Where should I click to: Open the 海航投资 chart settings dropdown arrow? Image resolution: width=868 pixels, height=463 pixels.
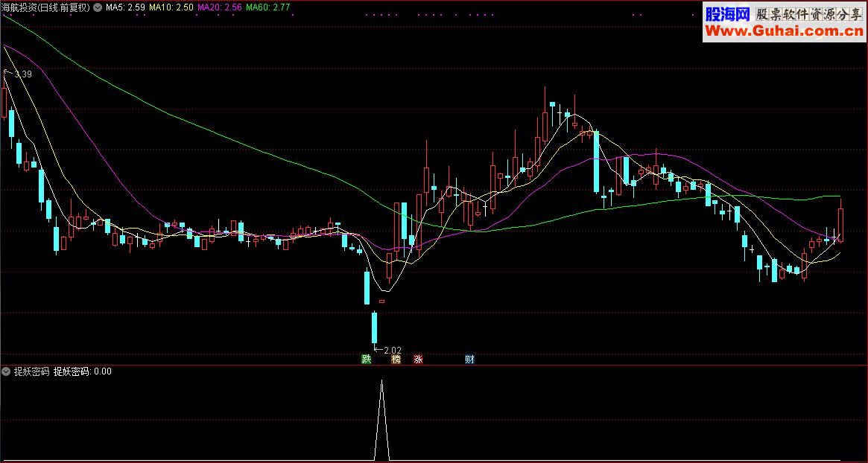[x=98, y=7]
